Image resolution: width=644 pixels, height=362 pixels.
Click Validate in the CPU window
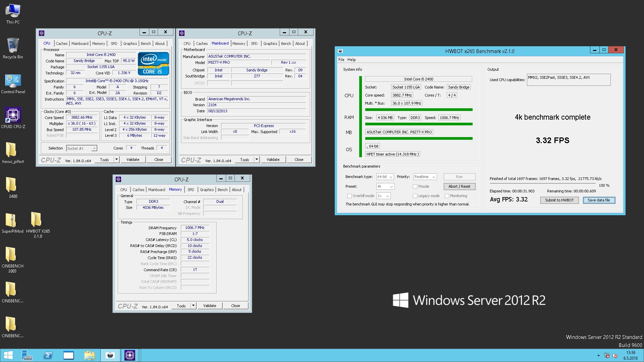tap(133, 160)
